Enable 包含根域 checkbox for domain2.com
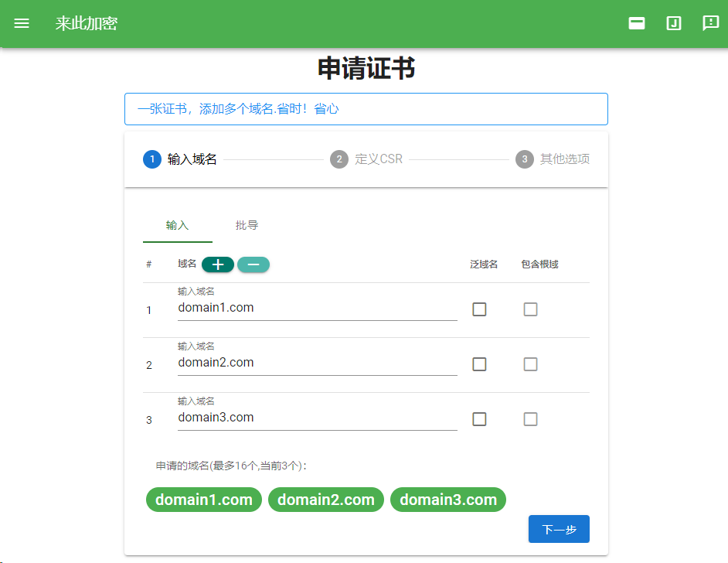 (x=530, y=364)
